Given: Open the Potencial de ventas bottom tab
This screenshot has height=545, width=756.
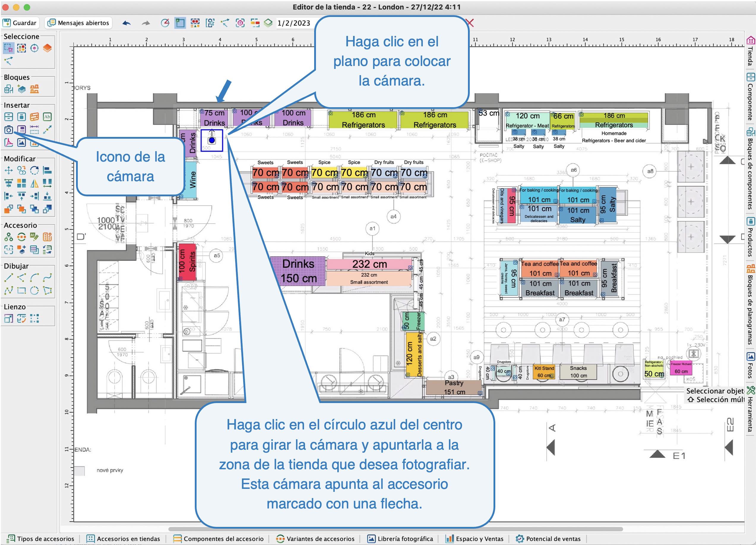Looking at the screenshot, I should coord(548,539).
